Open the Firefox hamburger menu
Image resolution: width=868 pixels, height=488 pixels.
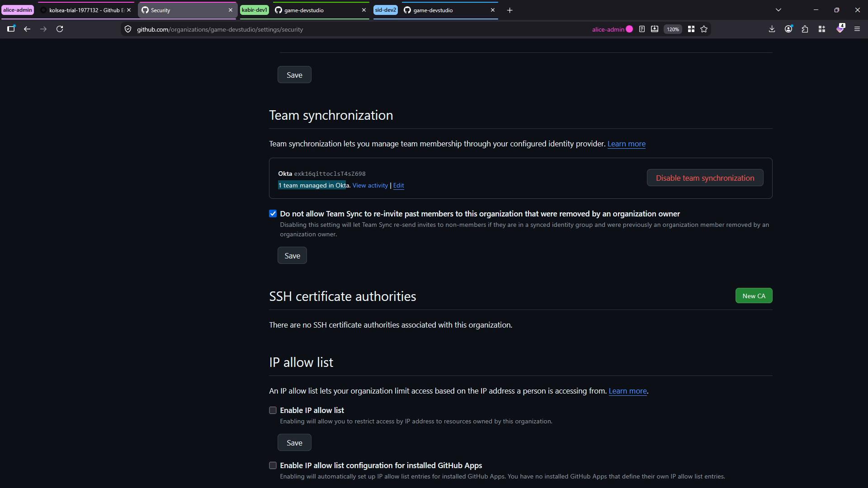[857, 29]
